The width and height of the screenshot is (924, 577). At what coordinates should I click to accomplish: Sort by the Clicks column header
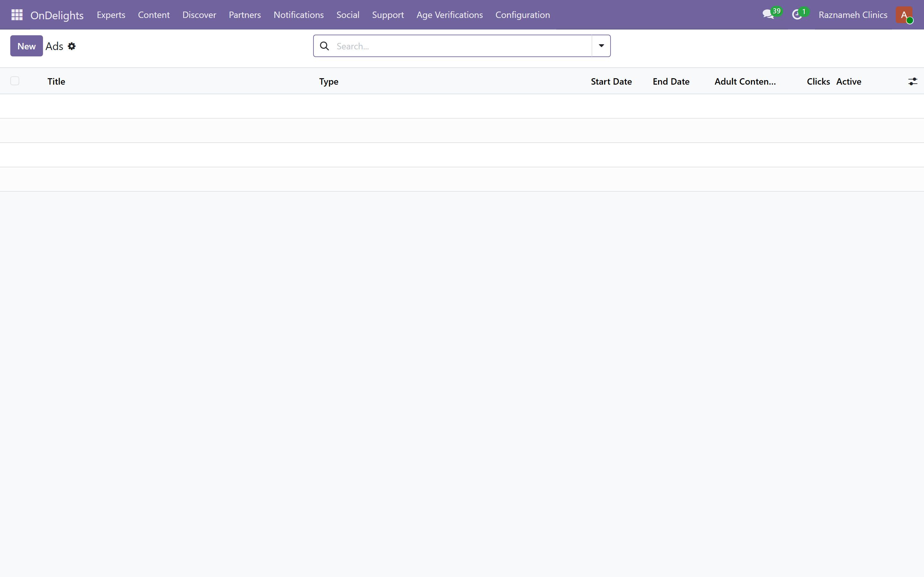click(818, 81)
